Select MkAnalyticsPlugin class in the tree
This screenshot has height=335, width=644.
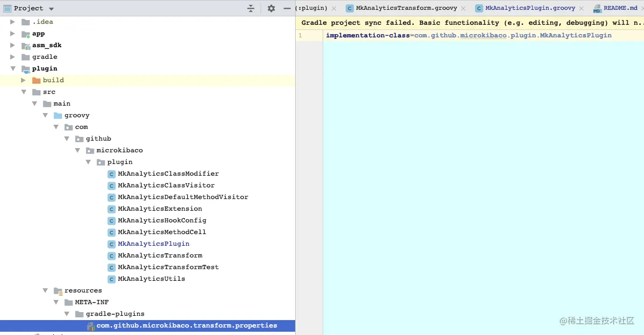tap(154, 244)
